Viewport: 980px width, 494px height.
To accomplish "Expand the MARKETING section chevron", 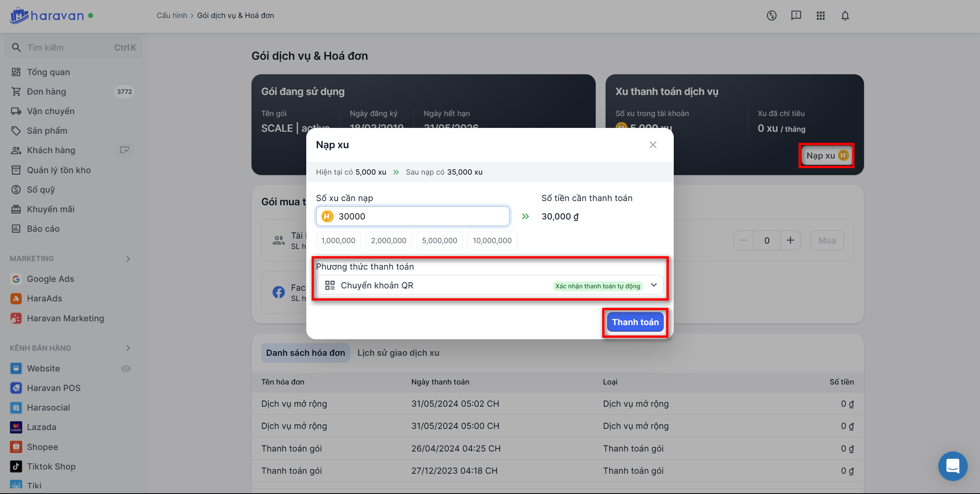I will [x=128, y=259].
